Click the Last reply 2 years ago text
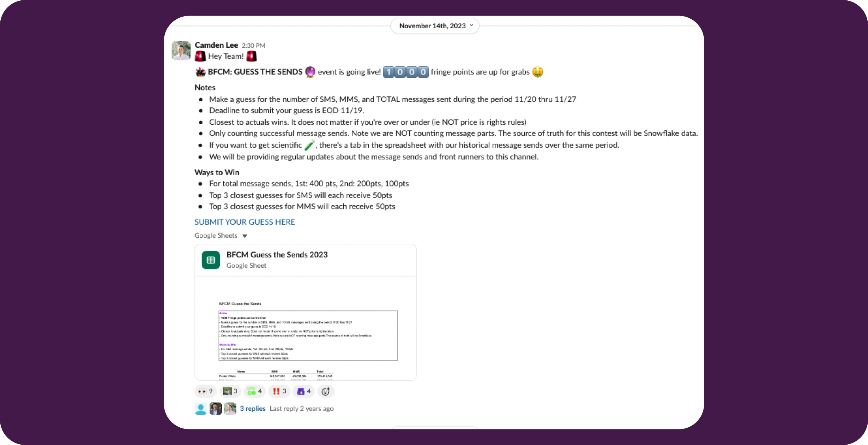 click(302, 409)
